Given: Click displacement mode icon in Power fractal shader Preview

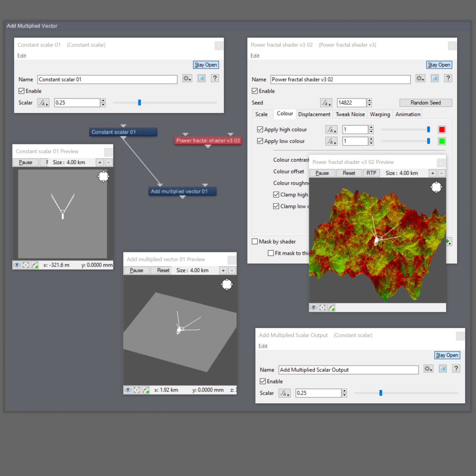Looking at the screenshot, I should pos(331,308).
